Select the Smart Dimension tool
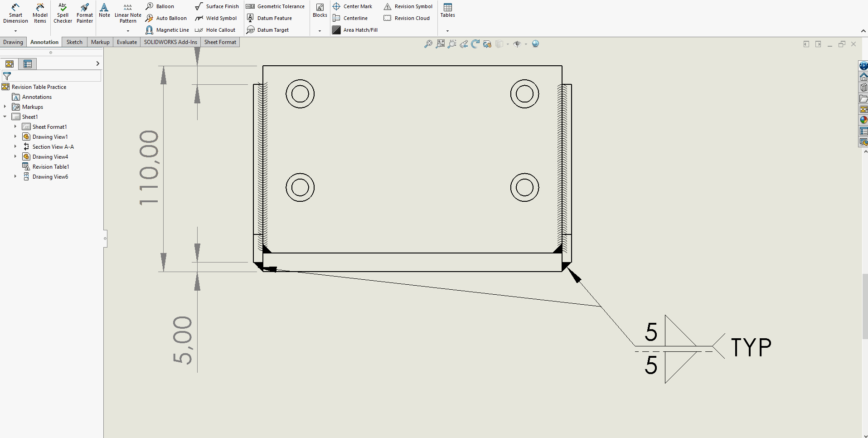The image size is (868, 438). [15, 13]
